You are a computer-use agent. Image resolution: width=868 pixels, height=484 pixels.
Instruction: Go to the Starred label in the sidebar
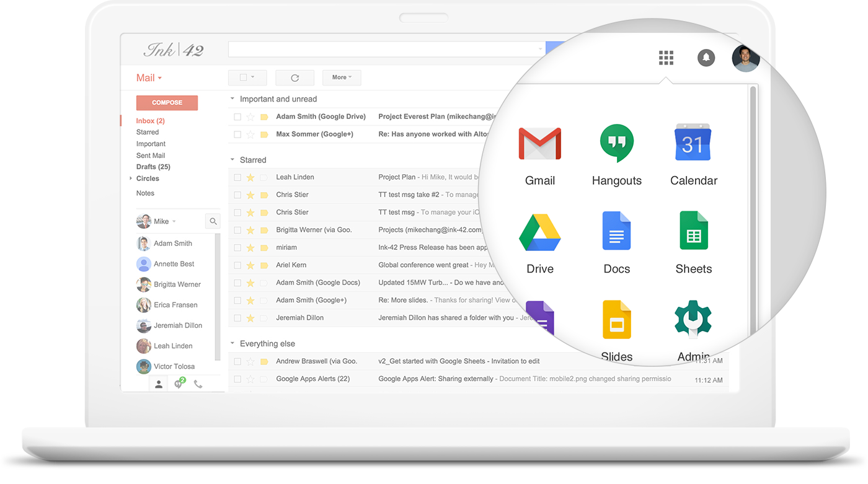tap(148, 132)
